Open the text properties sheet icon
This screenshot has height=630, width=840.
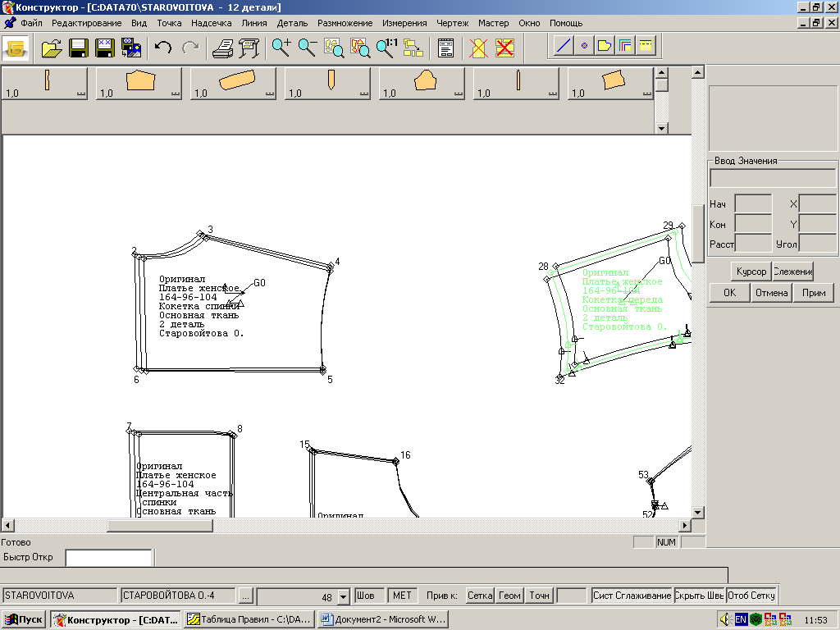point(445,48)
